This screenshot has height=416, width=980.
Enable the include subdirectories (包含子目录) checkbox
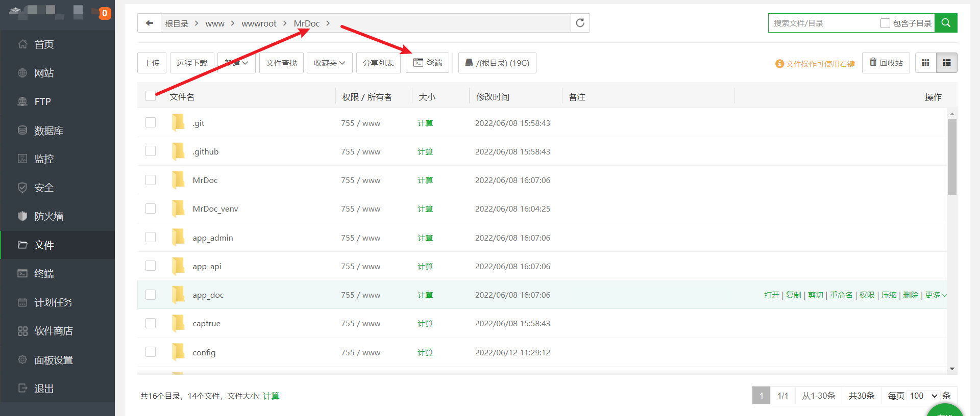[885, 23]
